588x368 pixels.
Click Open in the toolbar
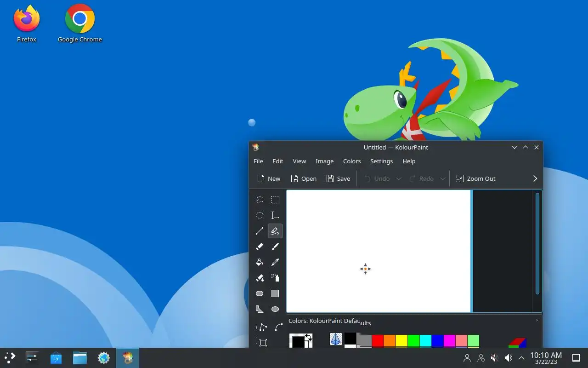(304, 178)
